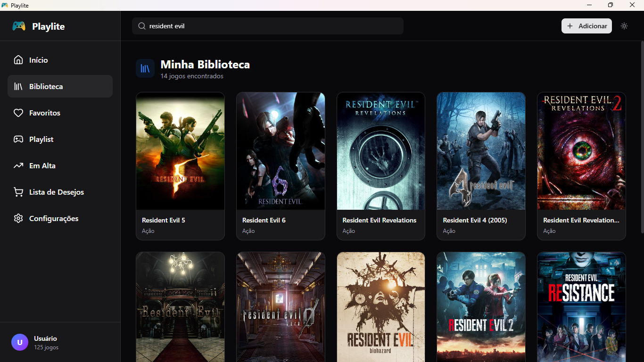Screen dimensions: 644x362
Task: Choose the Resident Evil Resistance cover
Action: point(581,306)
